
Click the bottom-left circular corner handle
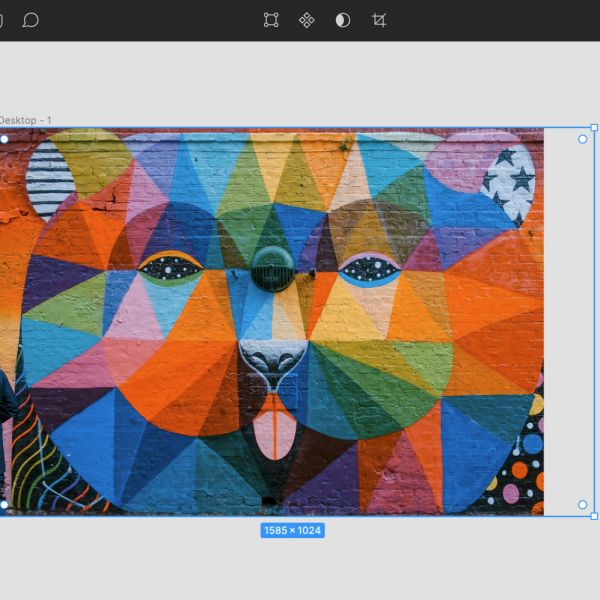(4, 504)
